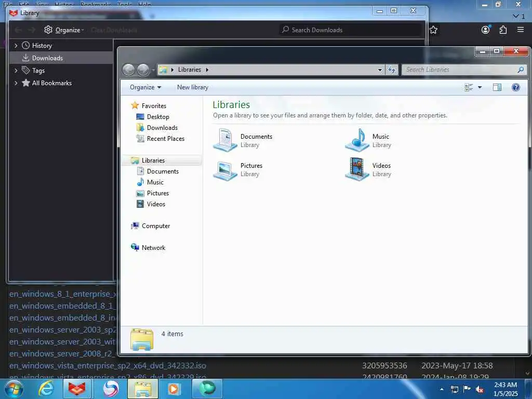Click the network tray icon
Viewport: 532px width, 399px height.
coord(454,389)
